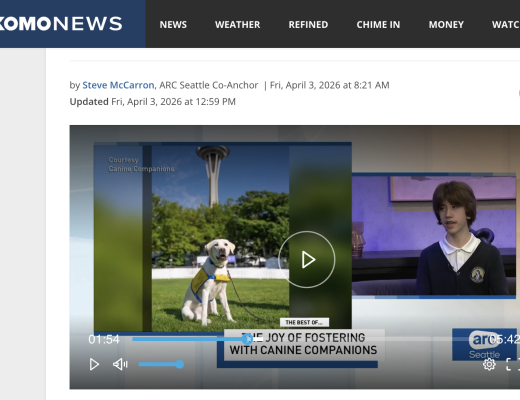Screen dimensions: 520x400
Task: Open the MONEY navigation item
Action: pos(446,25)
